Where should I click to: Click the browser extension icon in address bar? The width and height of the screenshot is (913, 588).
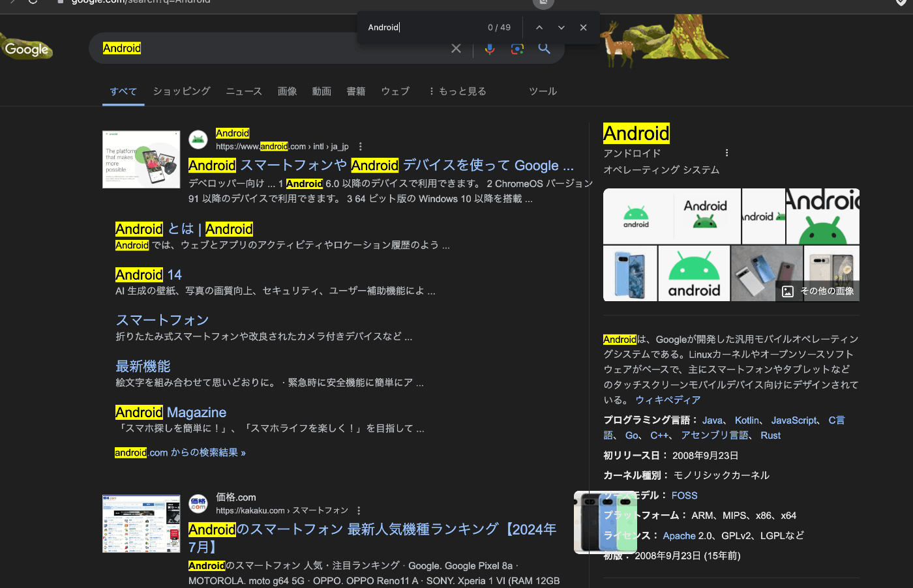[543, 3]
